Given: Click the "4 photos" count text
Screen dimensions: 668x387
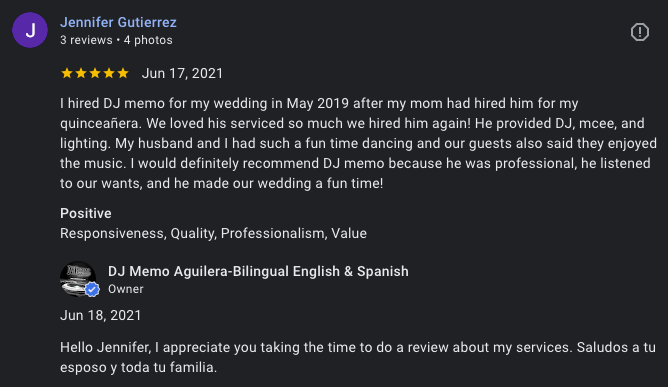Looking at the screenshot, I should point(148,40).
